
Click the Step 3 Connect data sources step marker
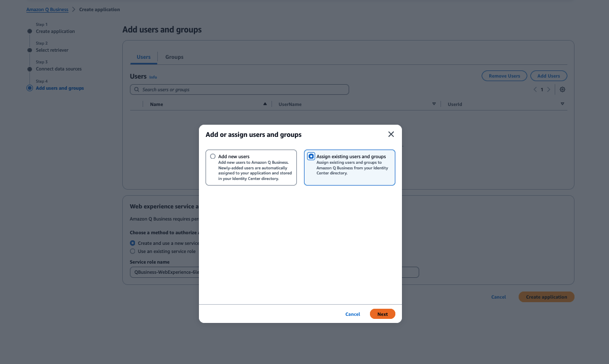29,68
